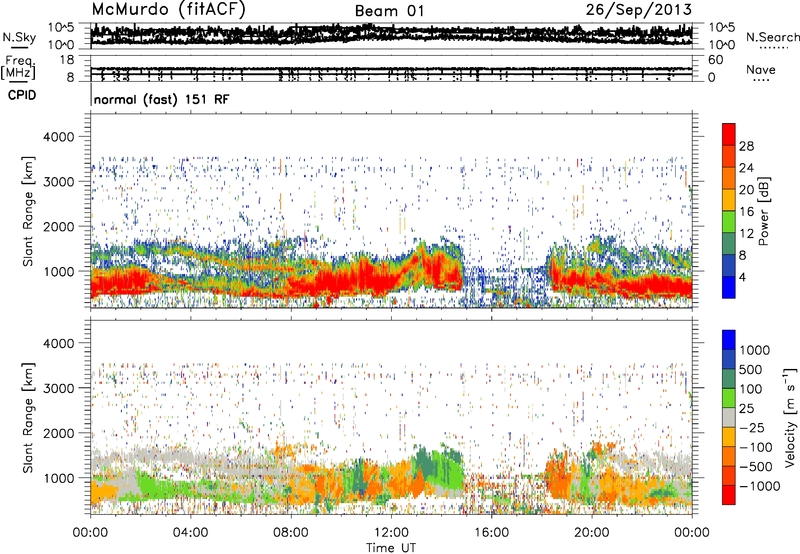Viewport: 800px width, 554px height.
Task: Click the gray −25 to 25 velocity segment
Action: [729, 417]
